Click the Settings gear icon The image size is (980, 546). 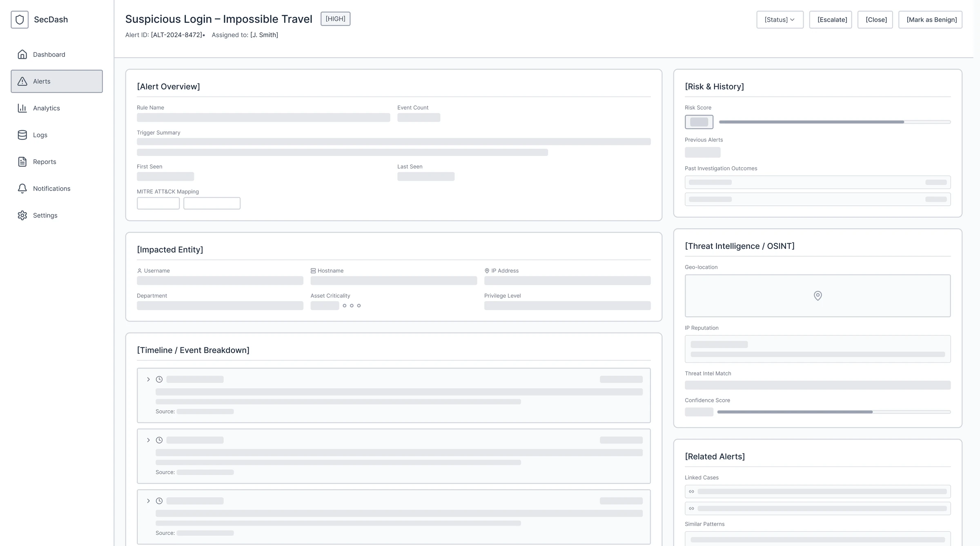tap(22, 215)
